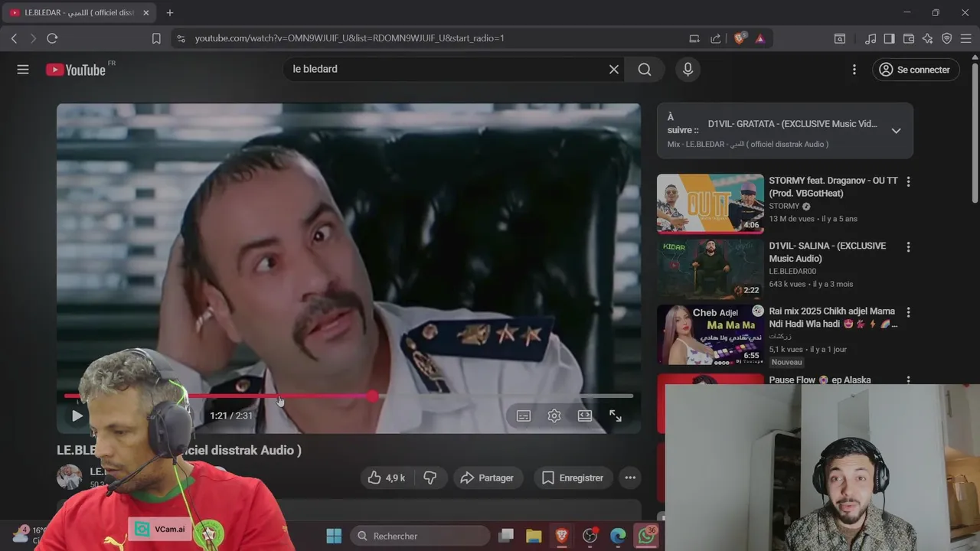Open options menu for STORMY OU TT video

(909, 182)
